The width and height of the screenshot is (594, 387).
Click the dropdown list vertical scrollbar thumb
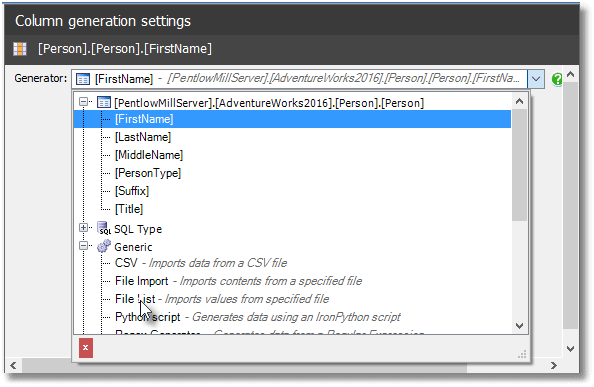(x=519, y=165)
